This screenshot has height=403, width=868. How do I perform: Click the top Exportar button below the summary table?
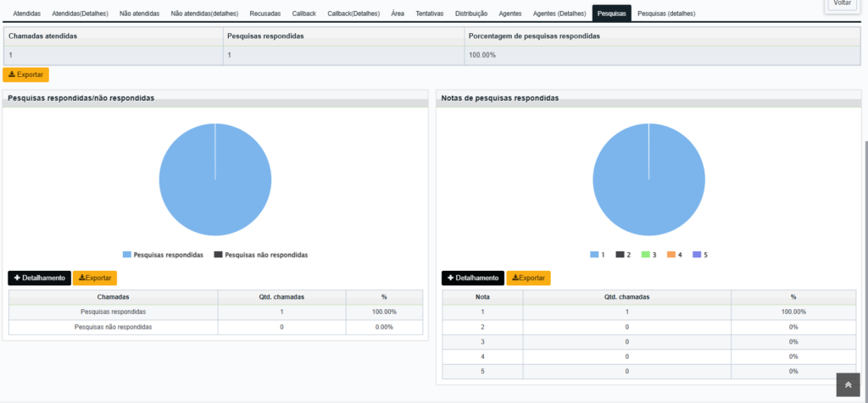tap(26, 75)
